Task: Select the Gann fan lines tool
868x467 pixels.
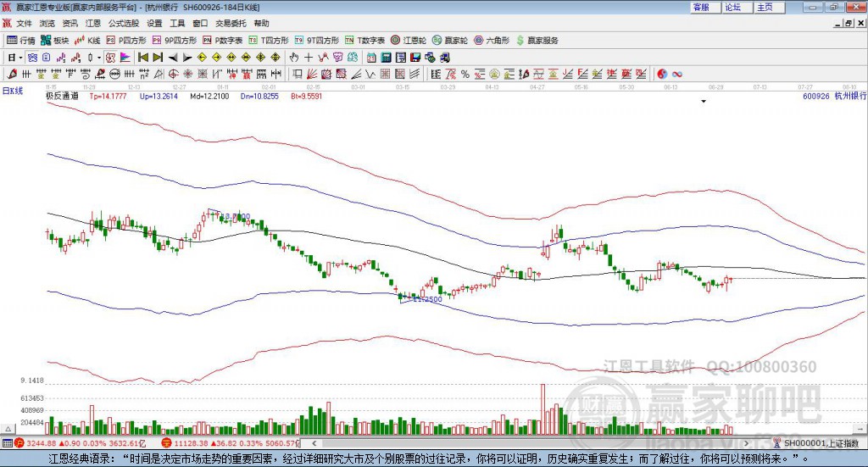Action: [x=312, y=74]
